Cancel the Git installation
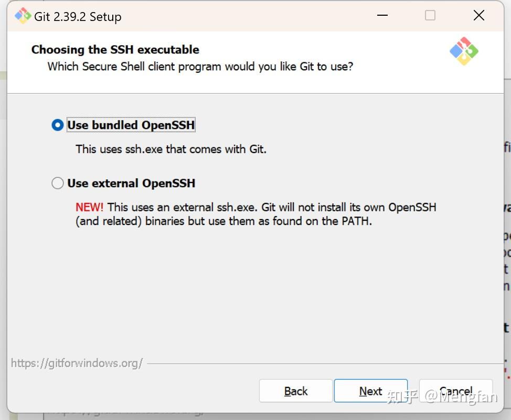Viewport: 511px width, 420px height. [455, 391]
